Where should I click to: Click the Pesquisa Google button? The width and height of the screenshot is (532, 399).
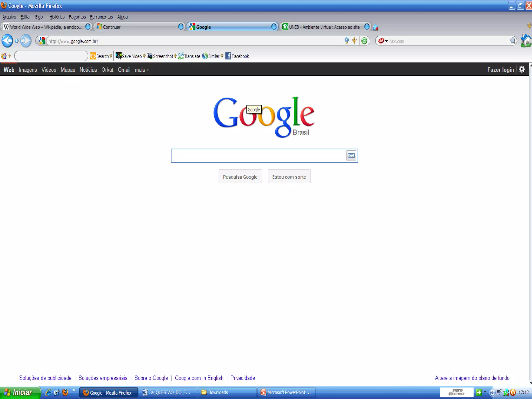click(240, 177)
